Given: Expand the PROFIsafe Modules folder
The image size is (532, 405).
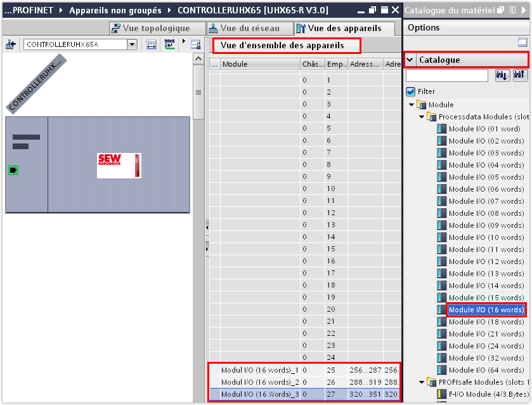Looking at the screenshot, I should pos(420,382).
